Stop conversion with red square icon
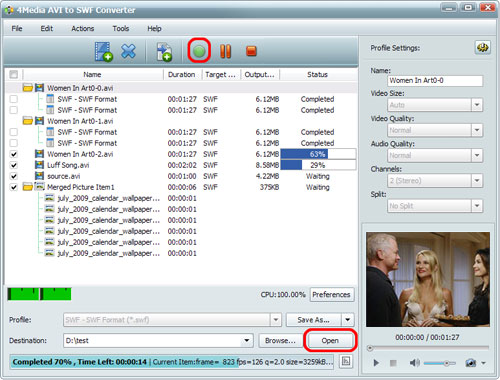The image size is (500, 380). 251,51
